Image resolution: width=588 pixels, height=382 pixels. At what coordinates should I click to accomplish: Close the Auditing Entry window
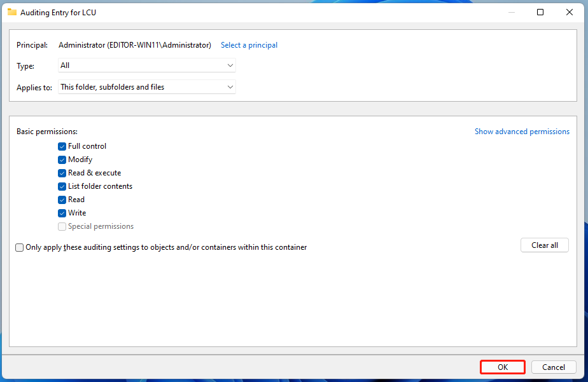570,12
